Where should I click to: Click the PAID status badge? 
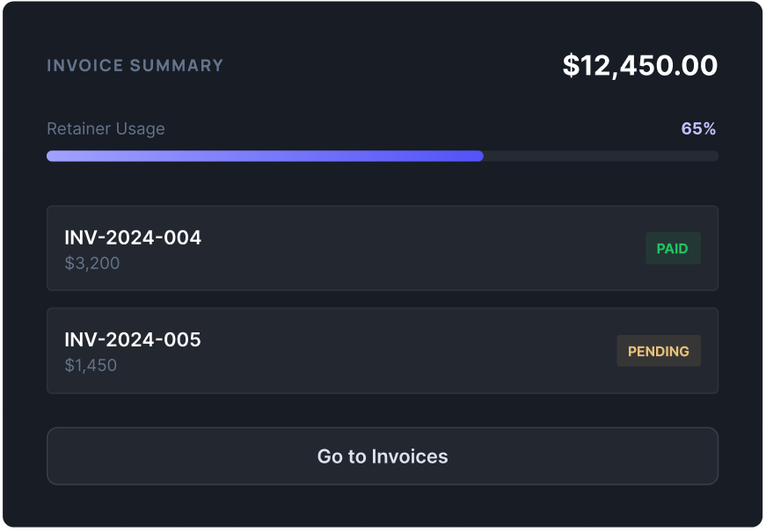tap(673, 248)
